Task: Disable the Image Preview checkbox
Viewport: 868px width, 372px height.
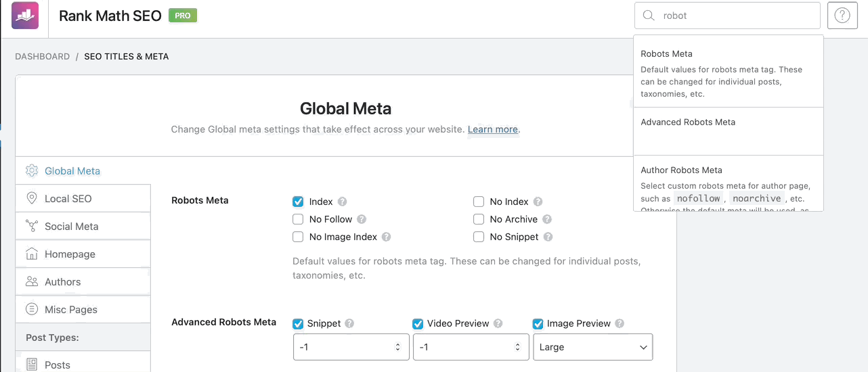Action: [538, 323]
